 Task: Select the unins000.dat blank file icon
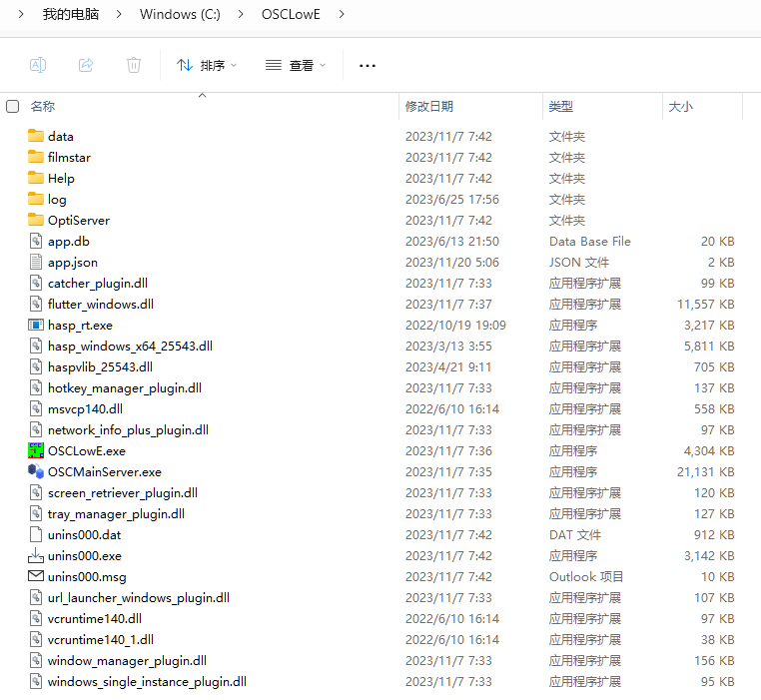click(36, 534)
